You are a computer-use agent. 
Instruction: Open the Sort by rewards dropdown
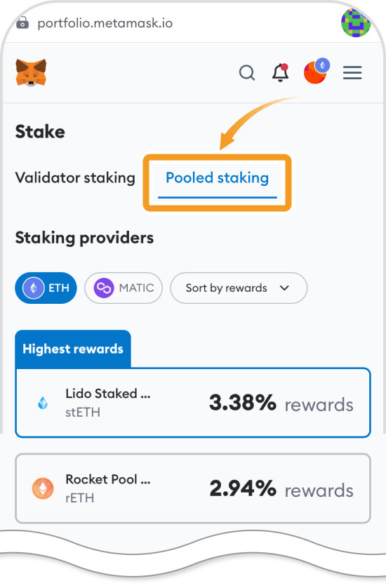[239, 288]
